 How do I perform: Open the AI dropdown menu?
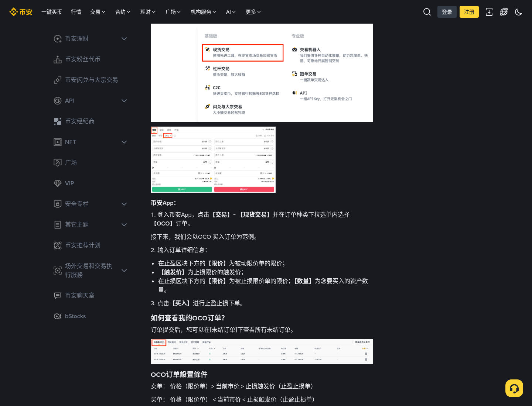[231, 12]
